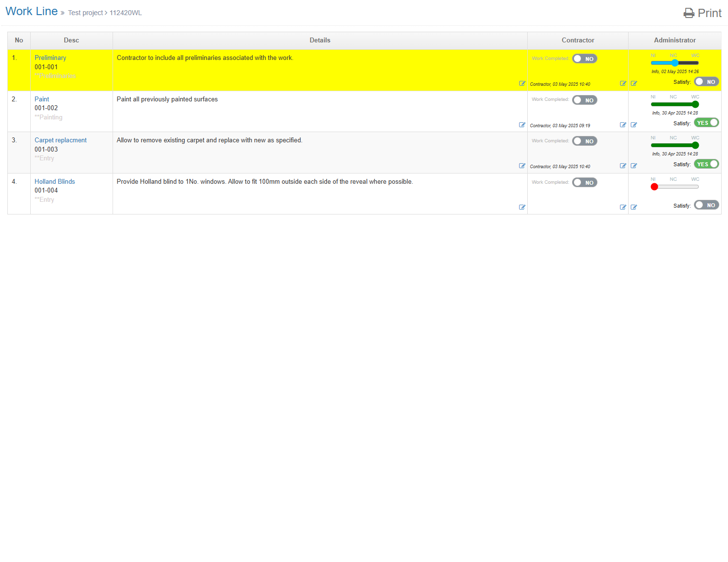Edit contractor entry for Carpet replacment row
The height and width of the screenshot is (562, 728).
623,166
